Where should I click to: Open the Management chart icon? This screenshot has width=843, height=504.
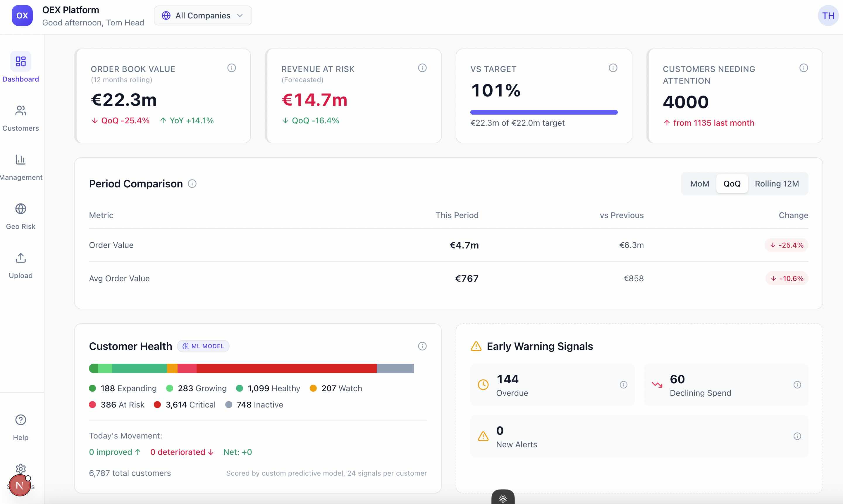coord(21,160)
